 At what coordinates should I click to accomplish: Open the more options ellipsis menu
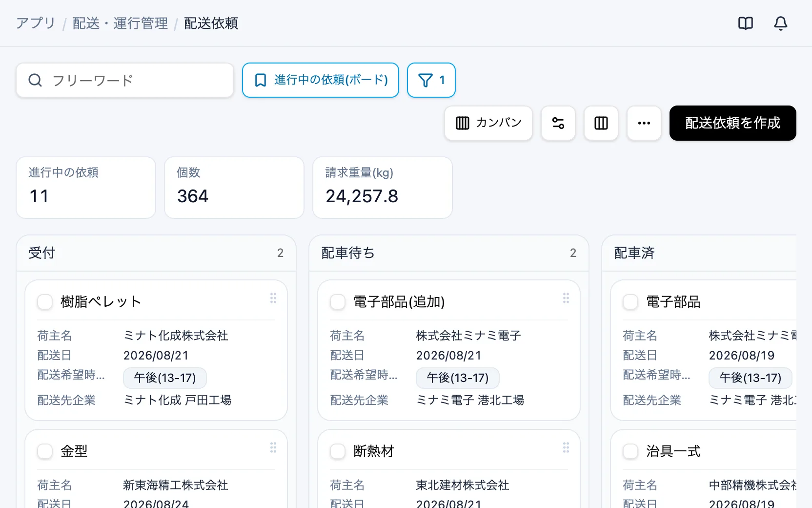point(644,123)
